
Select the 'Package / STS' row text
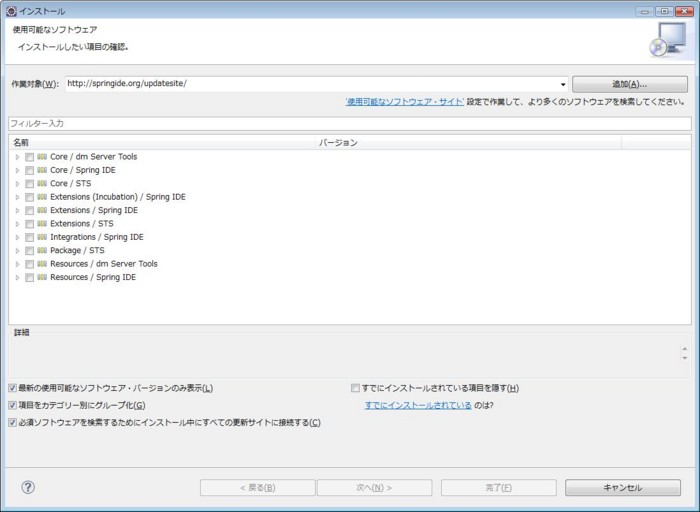77,250
